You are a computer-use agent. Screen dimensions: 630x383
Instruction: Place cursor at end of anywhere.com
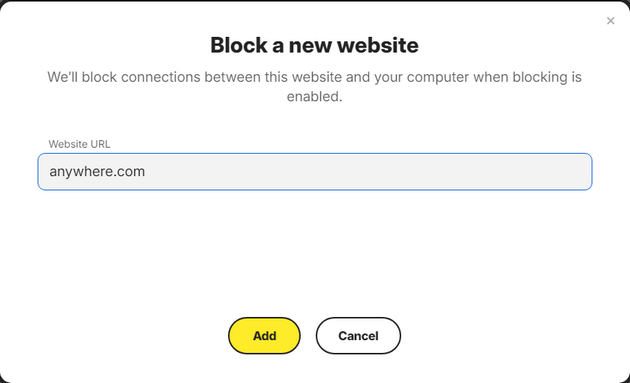point(146,172)
